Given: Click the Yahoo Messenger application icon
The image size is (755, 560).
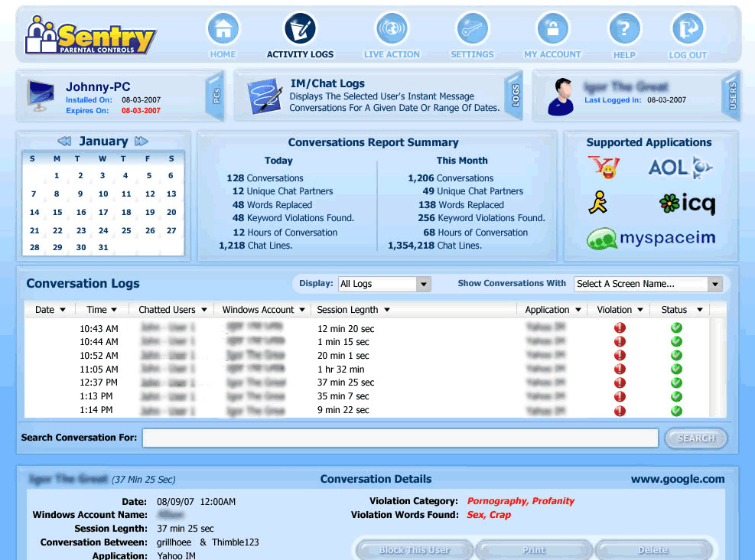Looking at the screenshot, I should click(x=604, y=168).
